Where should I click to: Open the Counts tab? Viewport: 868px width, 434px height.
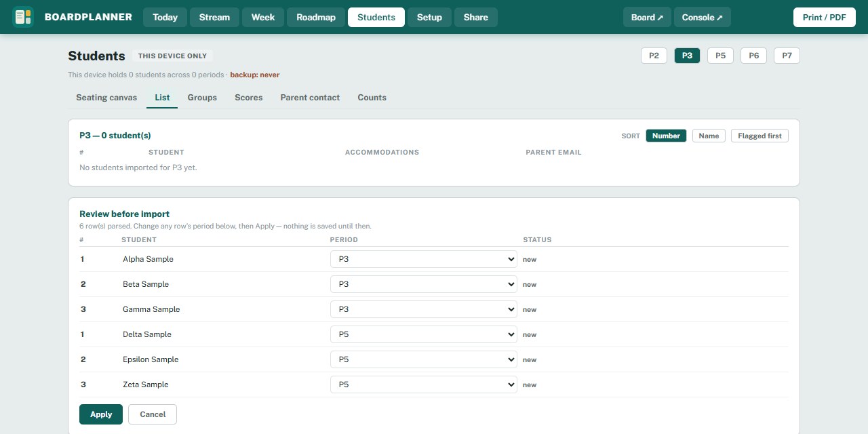pos(372,98)
